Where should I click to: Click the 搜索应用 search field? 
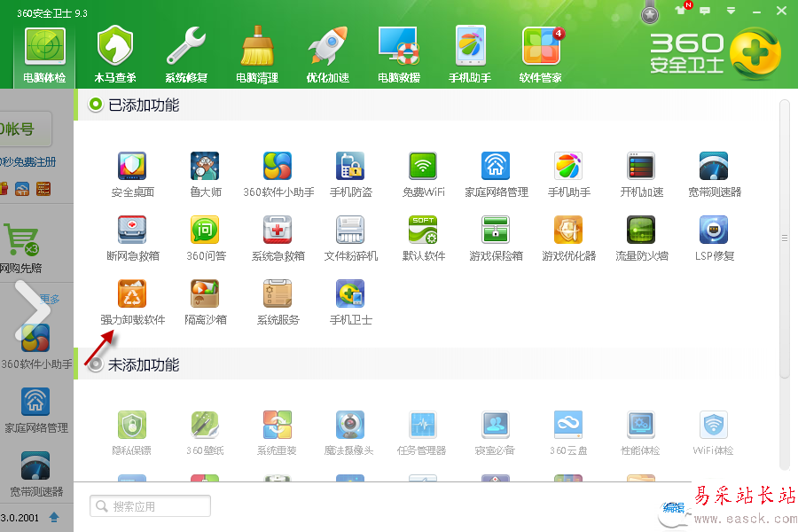pyautogui.click(x=150, y=506)
